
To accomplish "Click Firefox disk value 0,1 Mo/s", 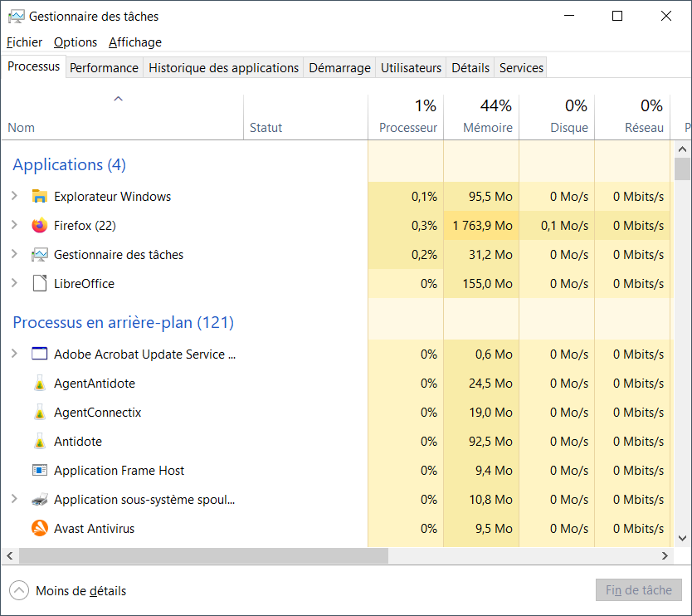I will tap(564, 226).
